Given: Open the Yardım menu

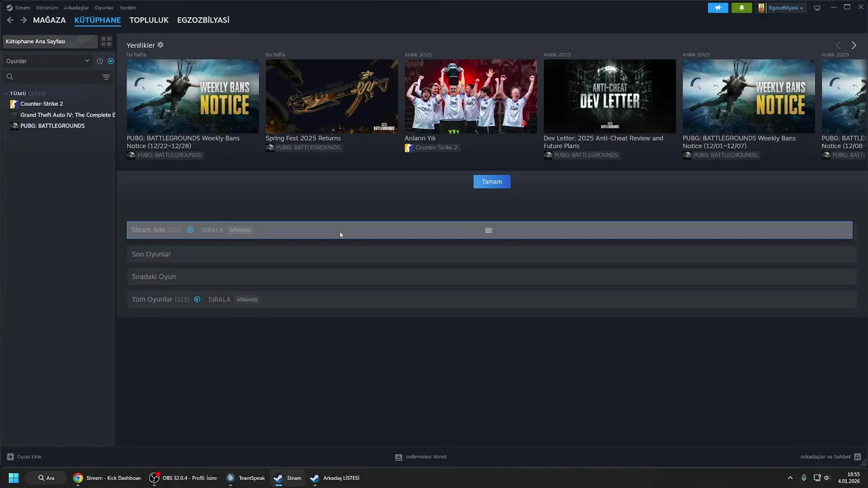Looking at the screenshot, I should pyautogui.click(x=127, y=7).
